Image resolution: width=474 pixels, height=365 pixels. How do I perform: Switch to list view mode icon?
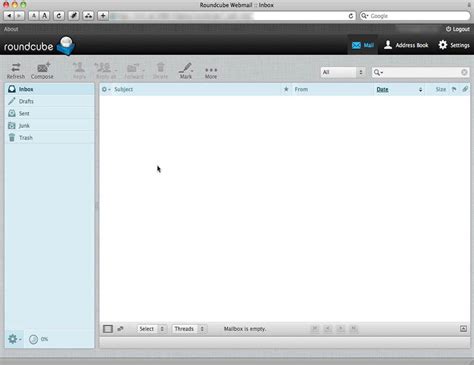click(x=108, y=329)
